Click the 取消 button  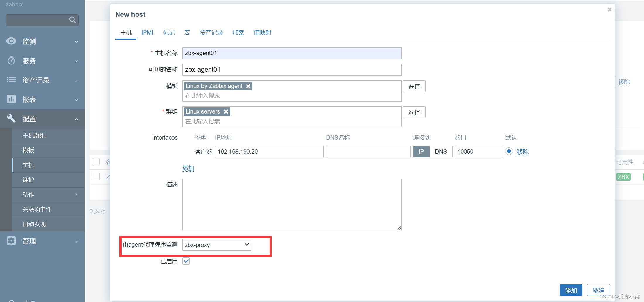pos(598,290)
